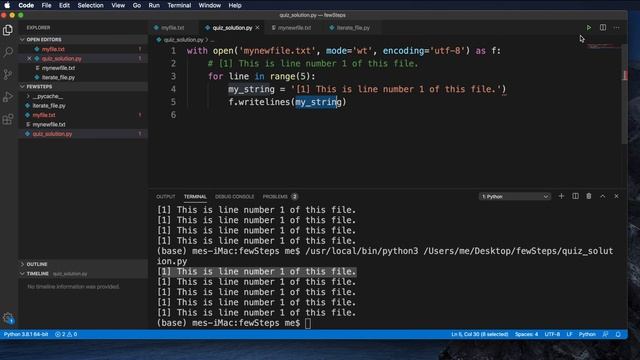
Task: Click the feedback icon in status bar
Action: coord(605,334)
